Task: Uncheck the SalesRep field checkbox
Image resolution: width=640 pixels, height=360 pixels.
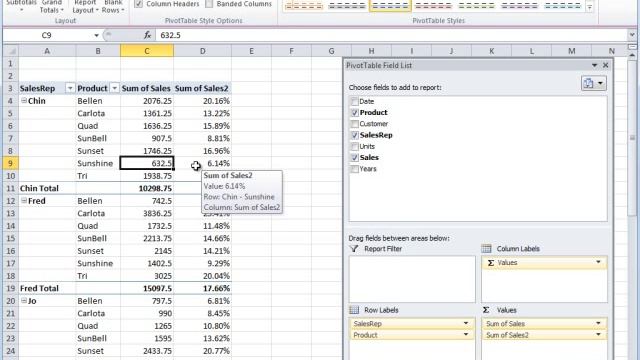Action: pos(355,135)
